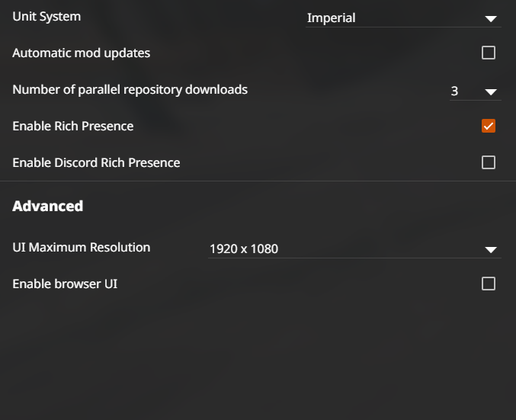
Task: Expand the UI Maximum Resolution dropdown arrow
Action: pos(491,250)
